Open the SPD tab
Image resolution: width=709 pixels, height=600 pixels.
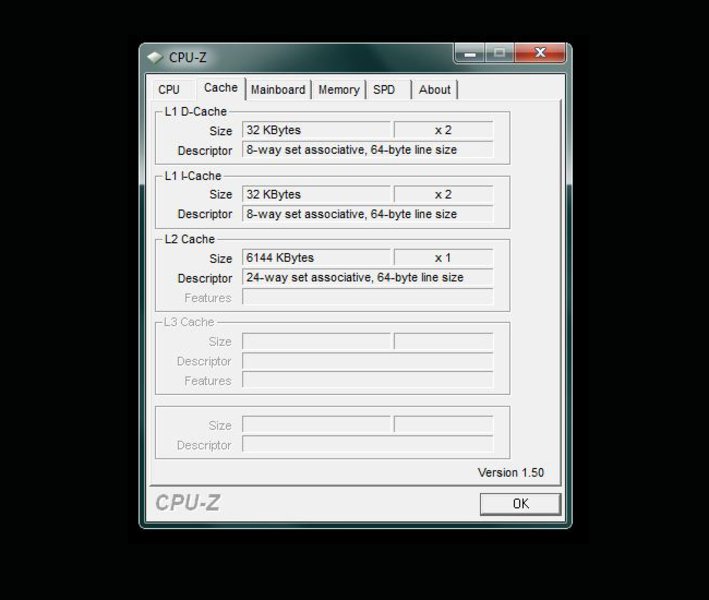click(389, 90)
